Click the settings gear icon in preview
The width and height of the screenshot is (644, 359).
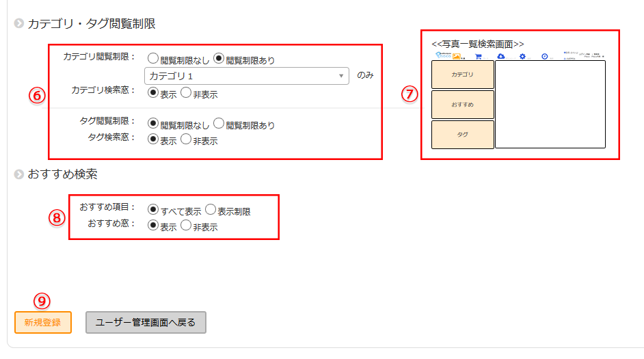[522, 56]
